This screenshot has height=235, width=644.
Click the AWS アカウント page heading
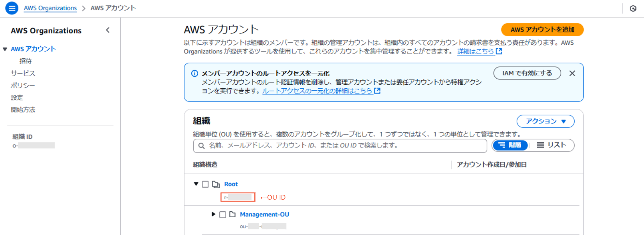click(221, 30)
